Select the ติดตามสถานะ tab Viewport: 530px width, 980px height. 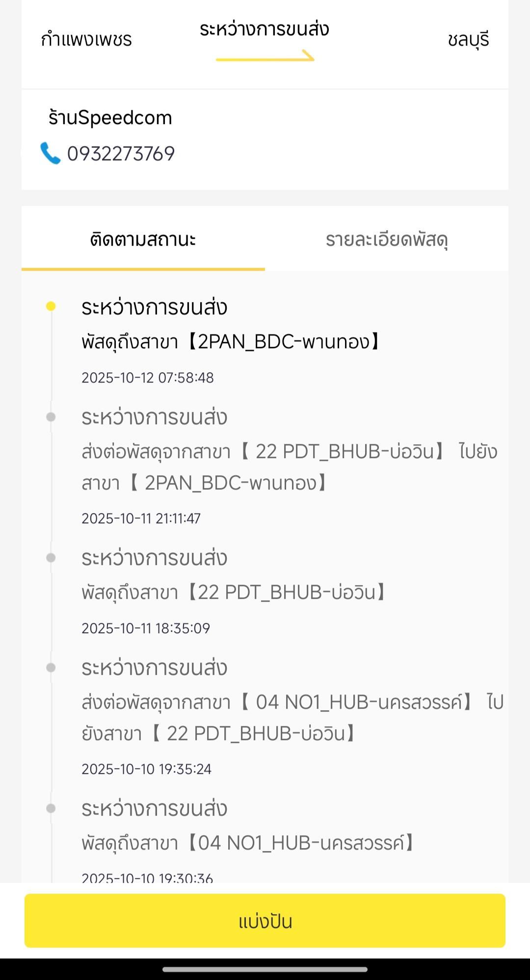143,239
